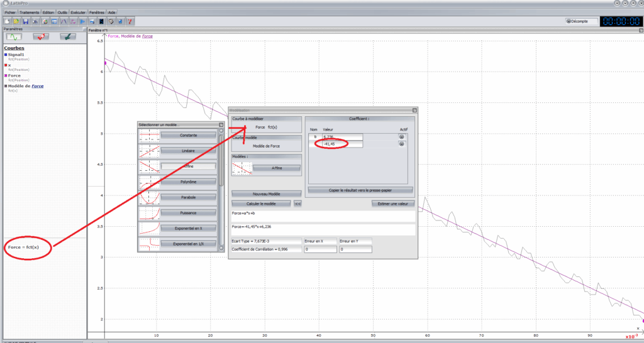Viewport: 644px width, 343px height.
Task: Open the Traitements menu
Action: [29, 12]
